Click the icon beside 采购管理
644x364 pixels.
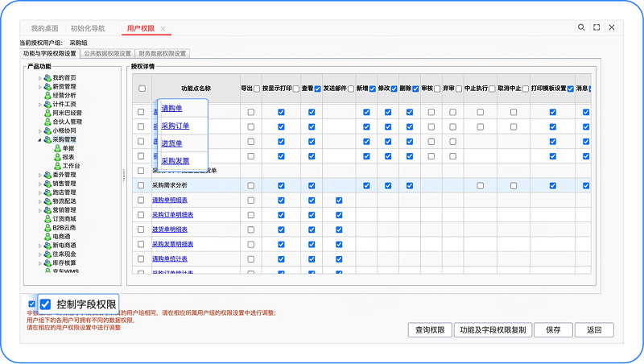pos(47,139)
